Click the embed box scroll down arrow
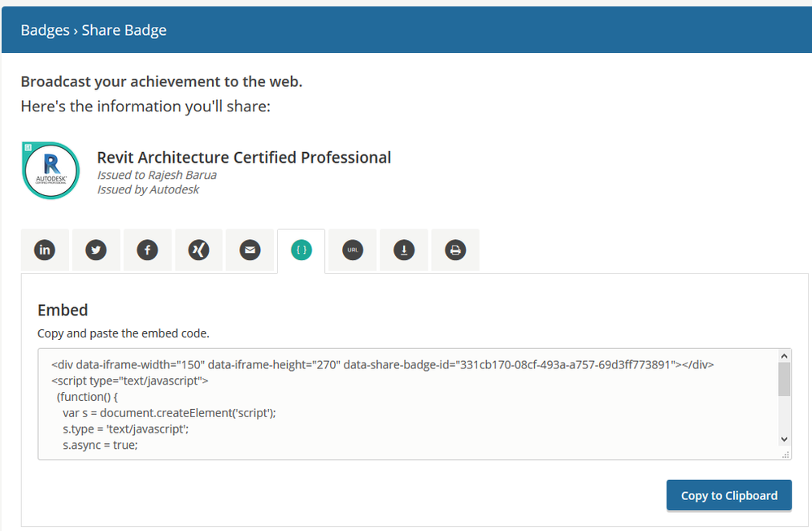 (x=784, y=439)
